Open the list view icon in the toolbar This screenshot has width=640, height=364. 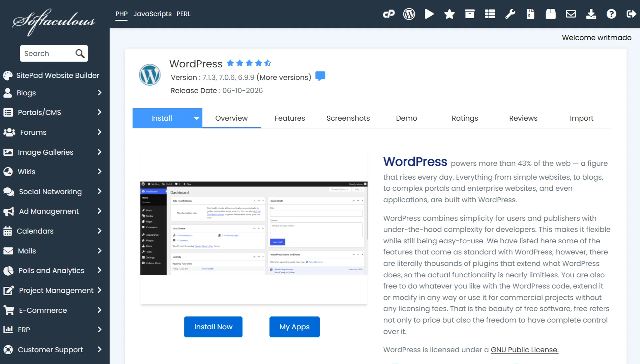pos(490,14)
